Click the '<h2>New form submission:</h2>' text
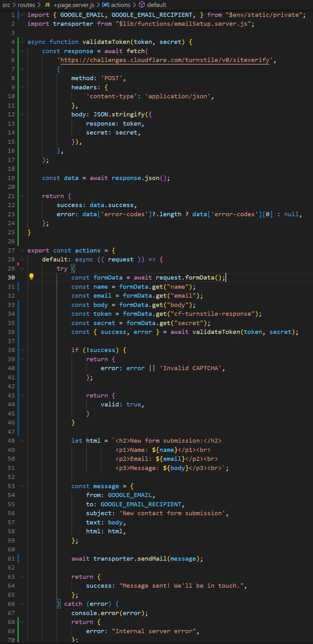 point(168,440)
